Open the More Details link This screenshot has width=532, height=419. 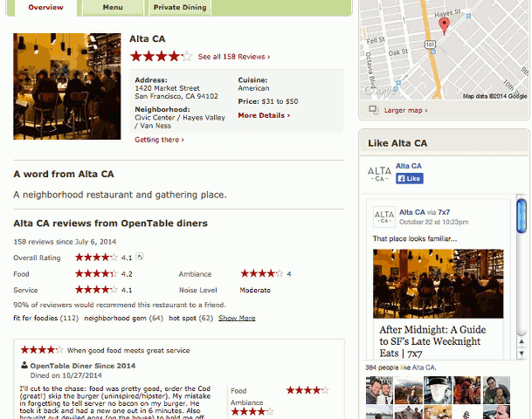(264, 115)
